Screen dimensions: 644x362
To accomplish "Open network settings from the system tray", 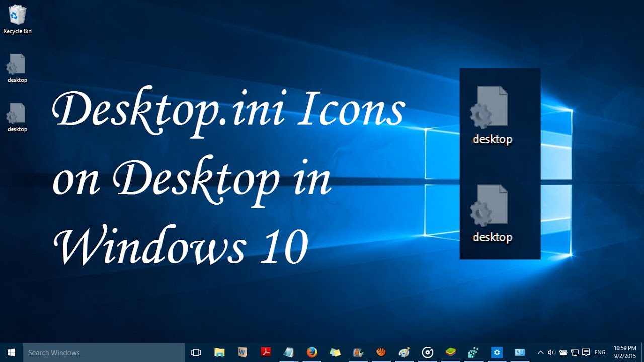I will 574,352.
